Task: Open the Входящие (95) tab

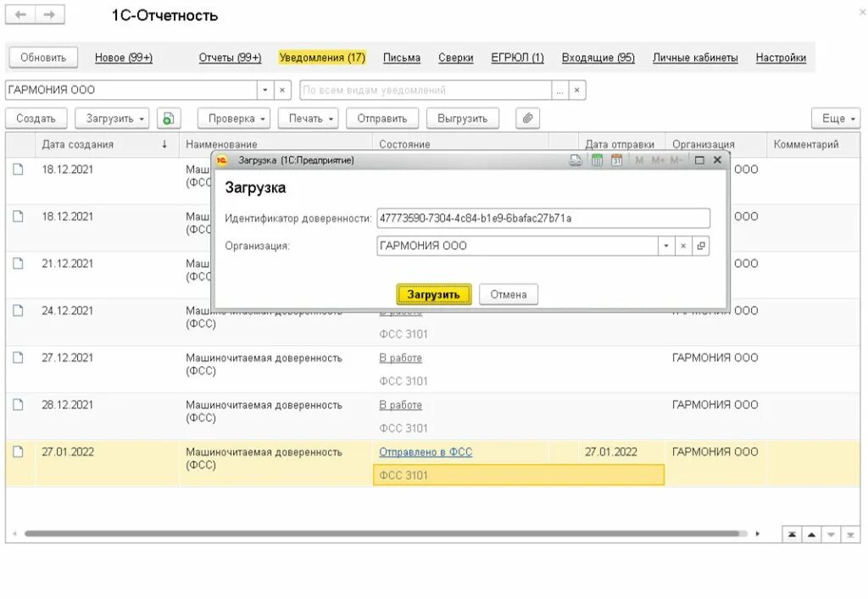Action: [598, 58]
